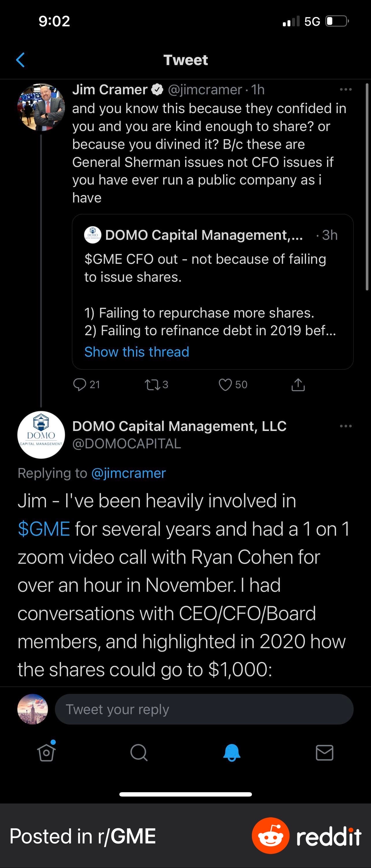The width and height of the screenshot is (371, 868).
Task: Tap own profile avatar beside reply box
Action: point(33,709)
